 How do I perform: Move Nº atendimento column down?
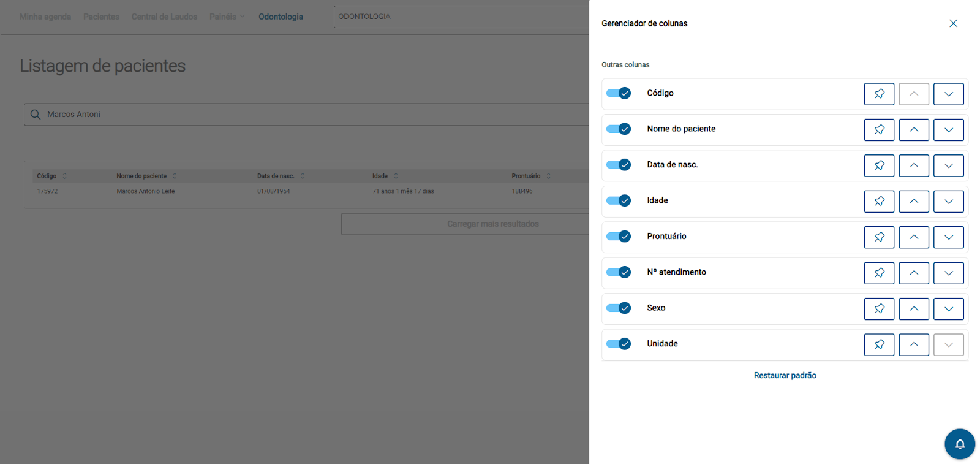[948, 273]
